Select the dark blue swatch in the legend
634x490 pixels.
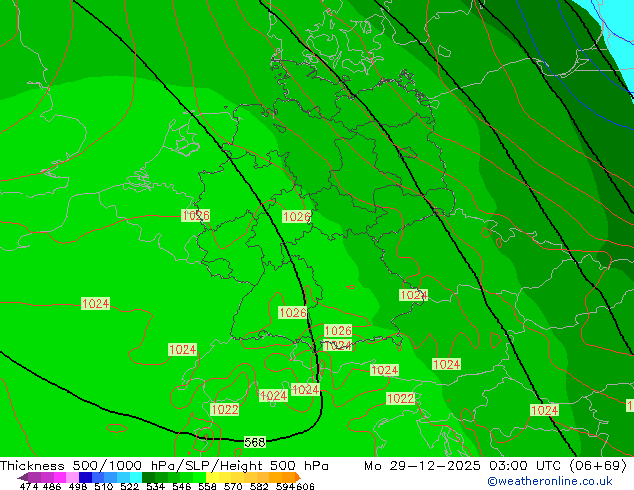point(85,477)
